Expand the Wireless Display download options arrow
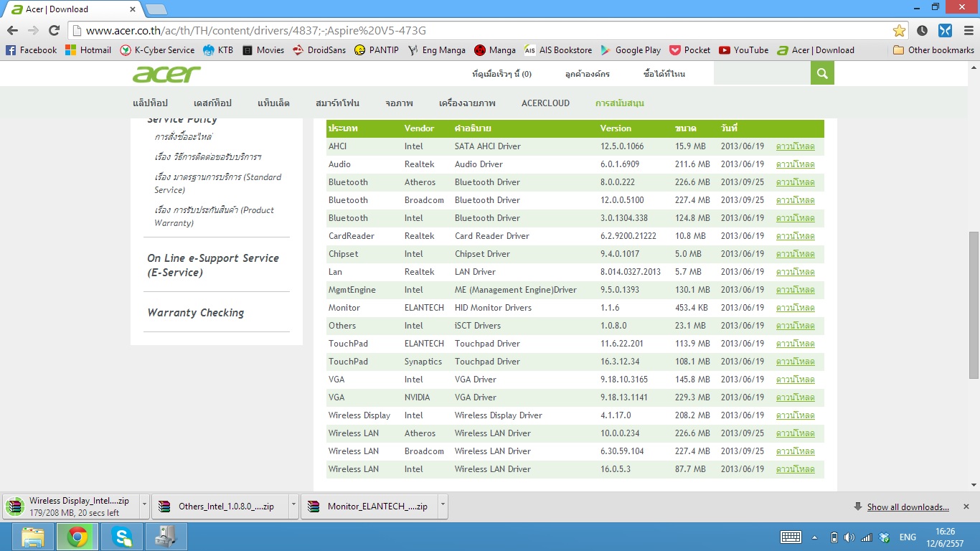This screenshot has height=551, width=980. [144, 506]
